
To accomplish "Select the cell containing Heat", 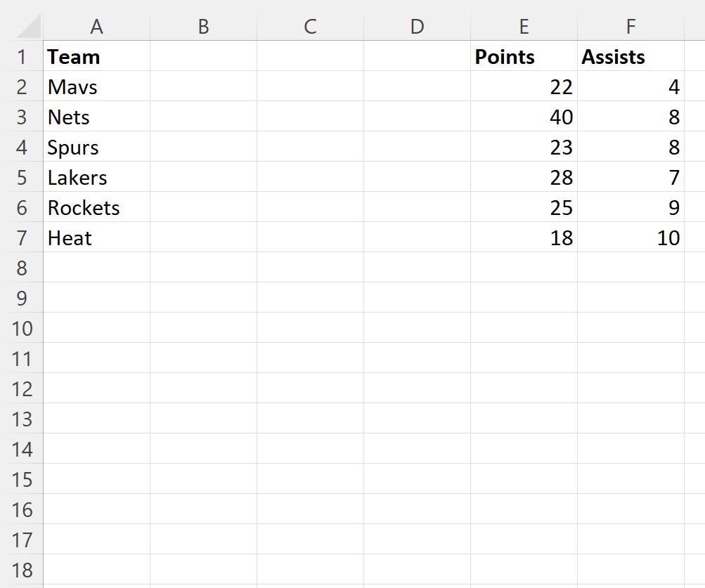I will (97, 238).
